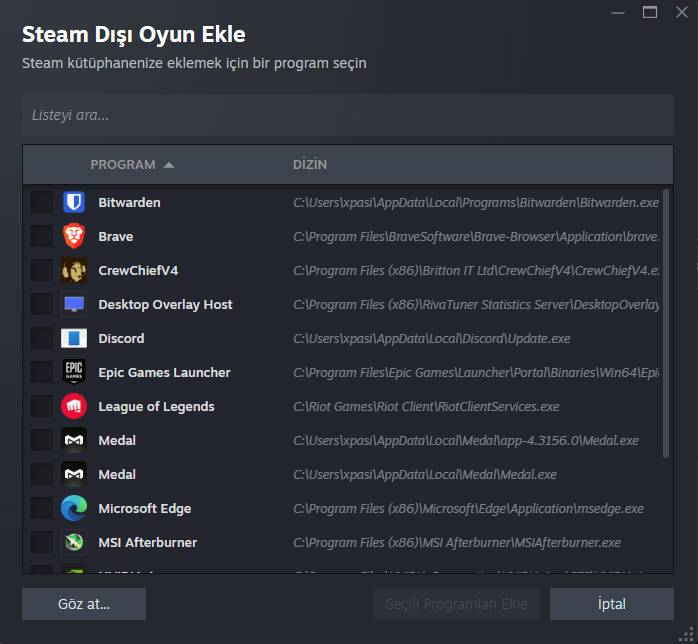This screenshot has width=698, height=644.
Task: Select the MSI Afterburner name
Action: (x=147, y=542)
